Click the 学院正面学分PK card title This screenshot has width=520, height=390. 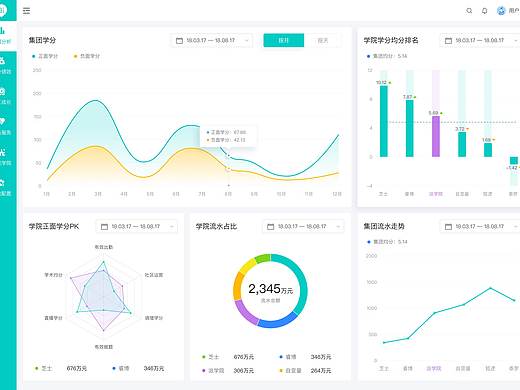pos(54,226)
